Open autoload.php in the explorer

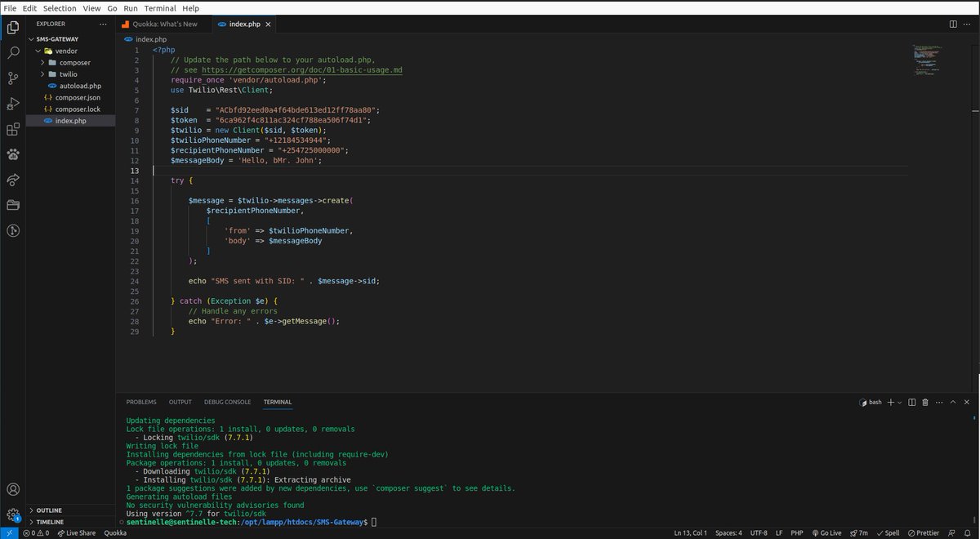click(x=70, y=86)
